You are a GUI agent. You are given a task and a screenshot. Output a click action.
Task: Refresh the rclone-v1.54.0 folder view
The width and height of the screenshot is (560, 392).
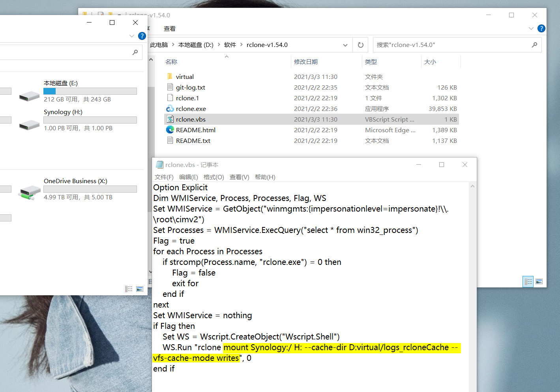(361, 45)
